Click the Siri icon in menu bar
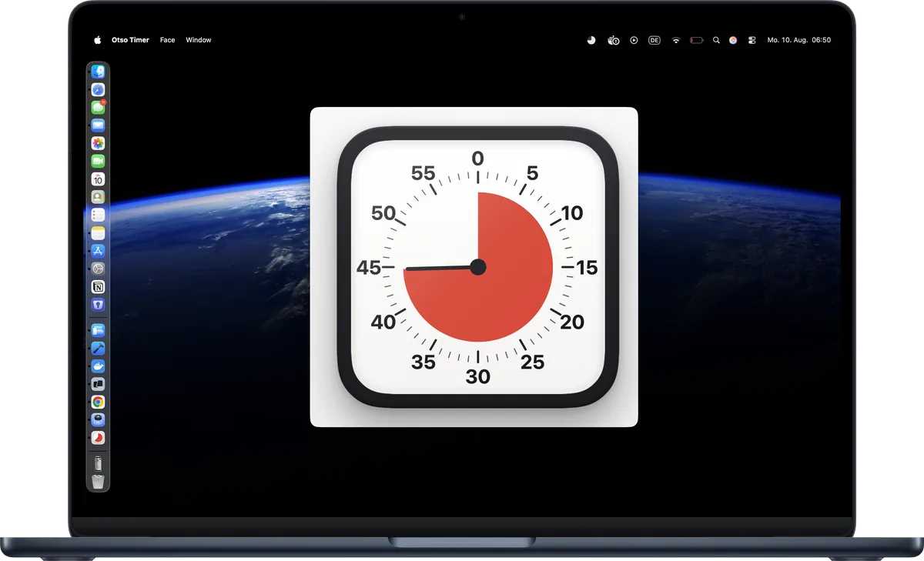Screen dimensions: 924x561 pyautogui.click(x=733, y=40)
